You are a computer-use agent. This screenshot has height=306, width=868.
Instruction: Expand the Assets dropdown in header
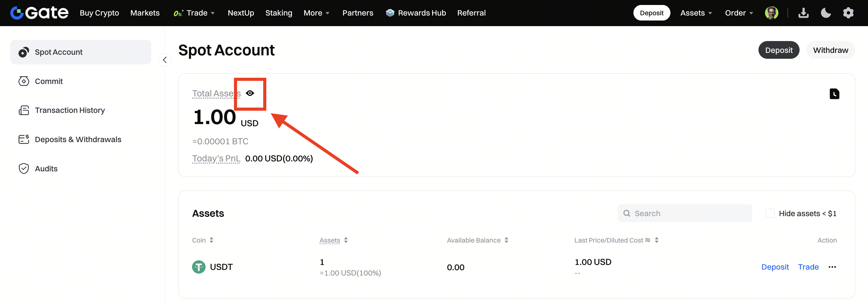(x=696, y=13)
